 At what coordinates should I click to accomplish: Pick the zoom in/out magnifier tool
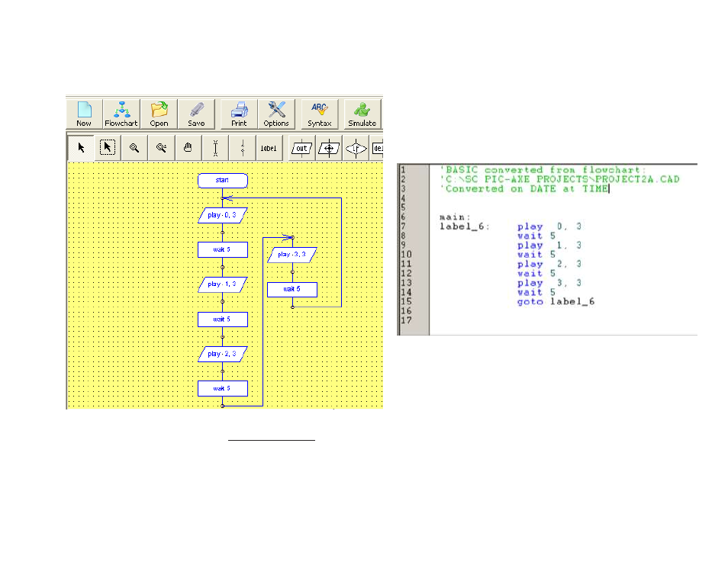[161, 148]
